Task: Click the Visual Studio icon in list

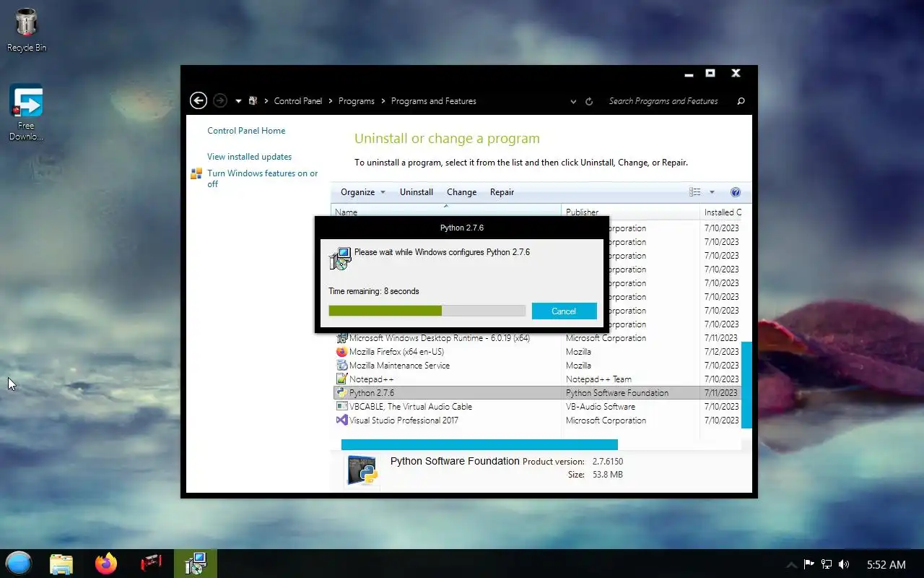Action: [x=342, y=420]
